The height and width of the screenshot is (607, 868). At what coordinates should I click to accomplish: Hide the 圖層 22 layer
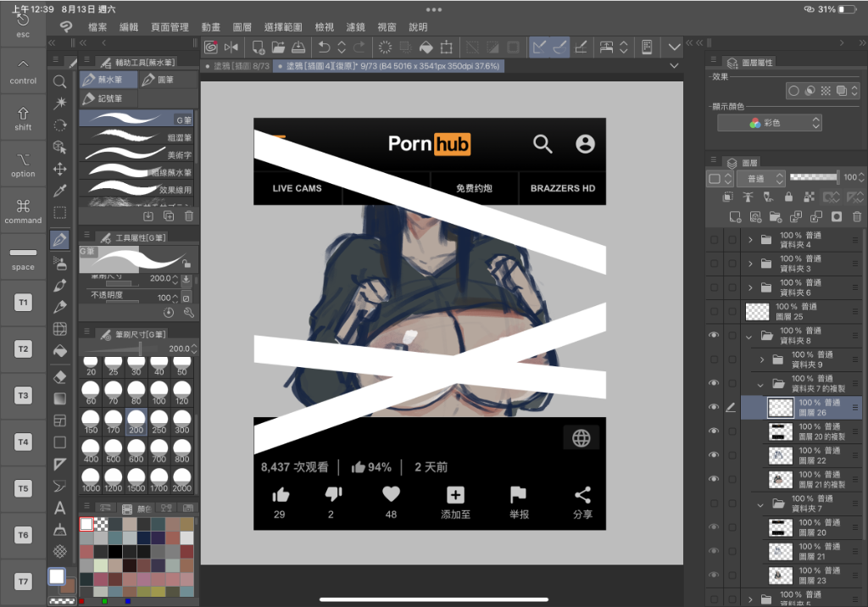tap(714, 454)
